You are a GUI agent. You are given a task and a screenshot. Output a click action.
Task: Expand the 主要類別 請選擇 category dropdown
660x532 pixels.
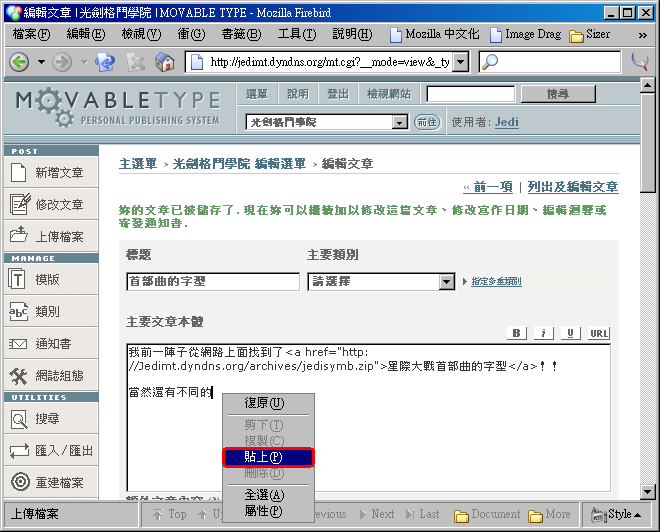[446, 282]
